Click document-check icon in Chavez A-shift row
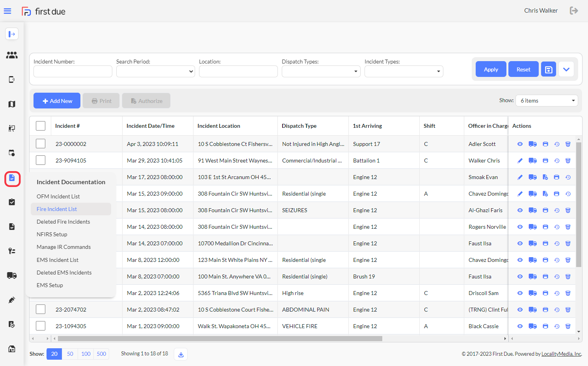The height and width of the screenshot is (366, 588). pyautogui.click(x=545, y=194)
